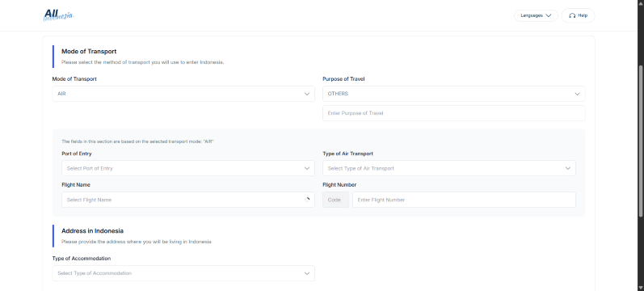
Task: Click the text "Please select the method of transport"
Action: coord(106,62)
